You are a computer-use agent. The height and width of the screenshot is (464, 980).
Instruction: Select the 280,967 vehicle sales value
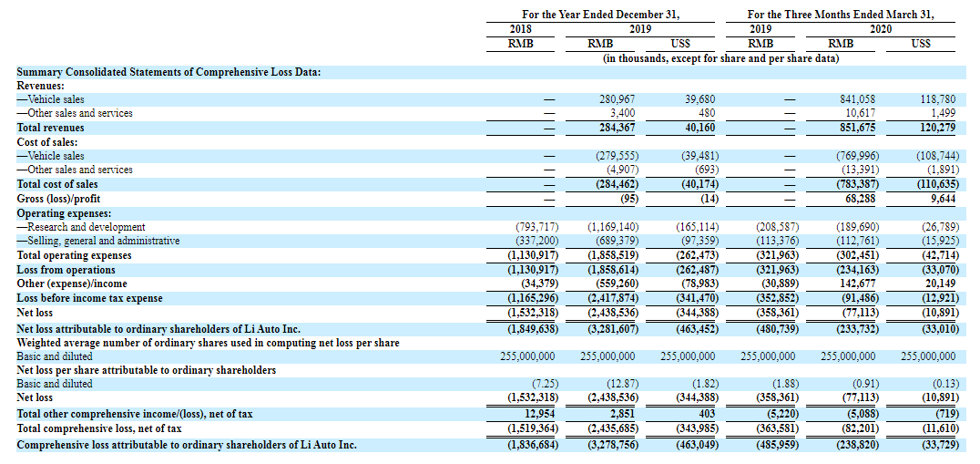[616, 99]
